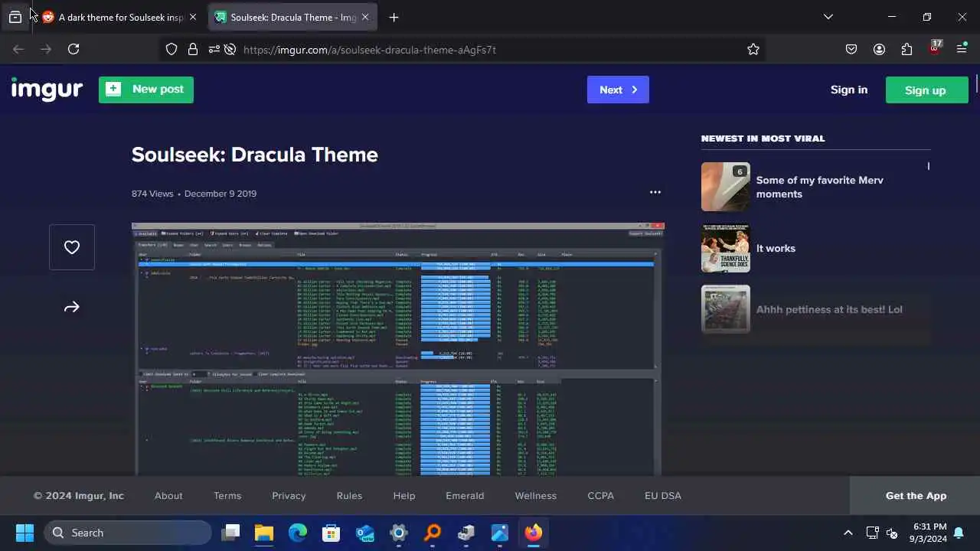The height and width of the screenshot is (551, 980).
Task: Show site security padlock info
Action: tap(193, 49)
